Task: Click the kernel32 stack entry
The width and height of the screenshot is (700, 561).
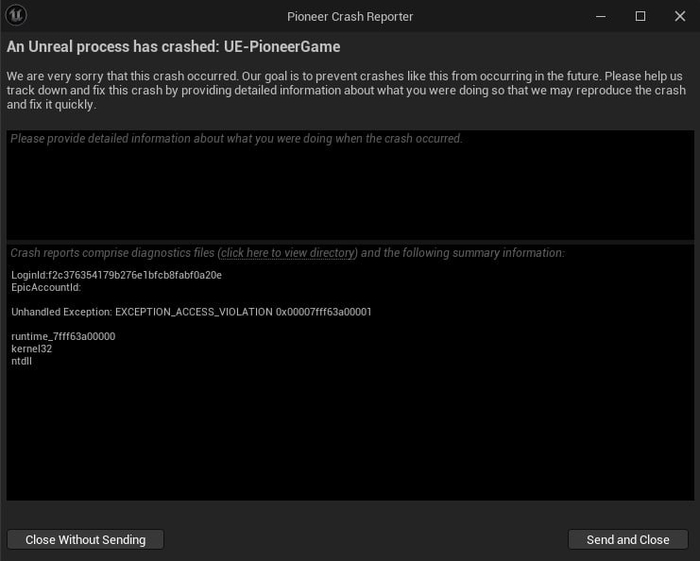Action: point(31,349)
